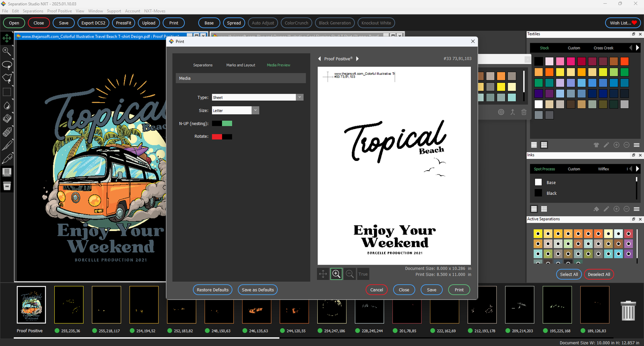
Task: Open the media Type dropdown
Action: tap(299, 97)
